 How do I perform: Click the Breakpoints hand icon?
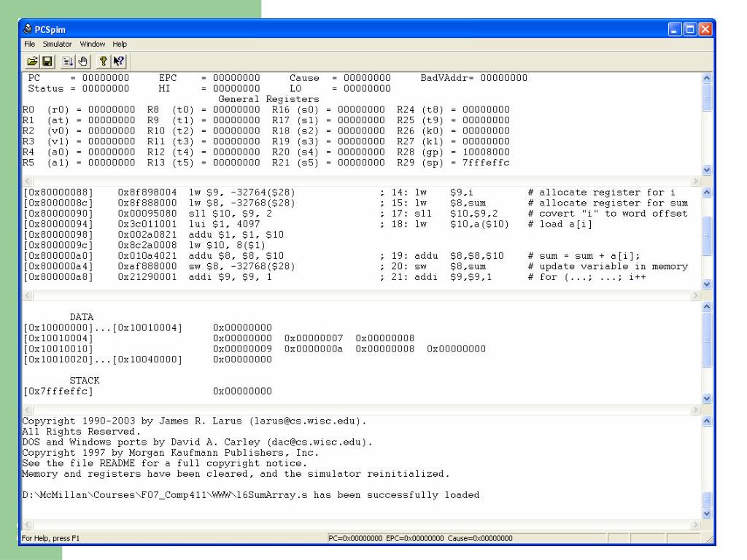(x=83, y=61)
